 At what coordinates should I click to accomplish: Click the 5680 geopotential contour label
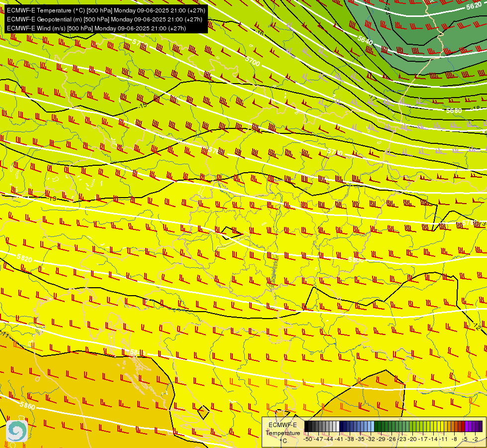(x=454, y=111)
